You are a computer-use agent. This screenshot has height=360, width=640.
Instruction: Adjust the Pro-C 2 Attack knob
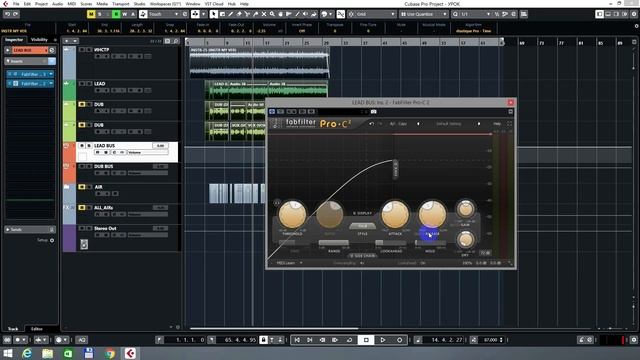(x=395, y=214)
